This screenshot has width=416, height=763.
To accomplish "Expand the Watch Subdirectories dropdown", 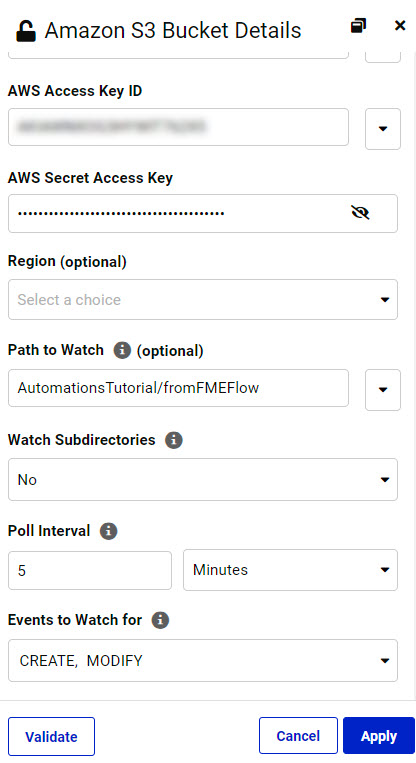I will pyautogui.click(x=203, y=479).
